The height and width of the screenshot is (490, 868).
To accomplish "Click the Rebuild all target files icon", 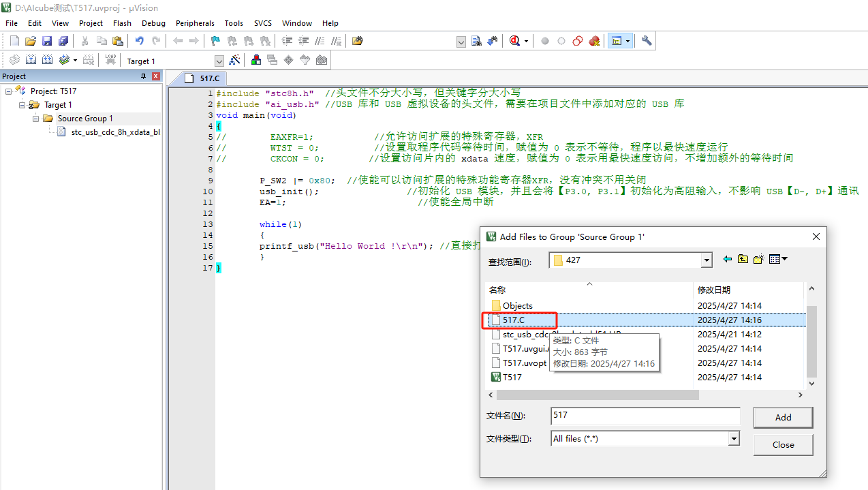I will pos(47,60).
